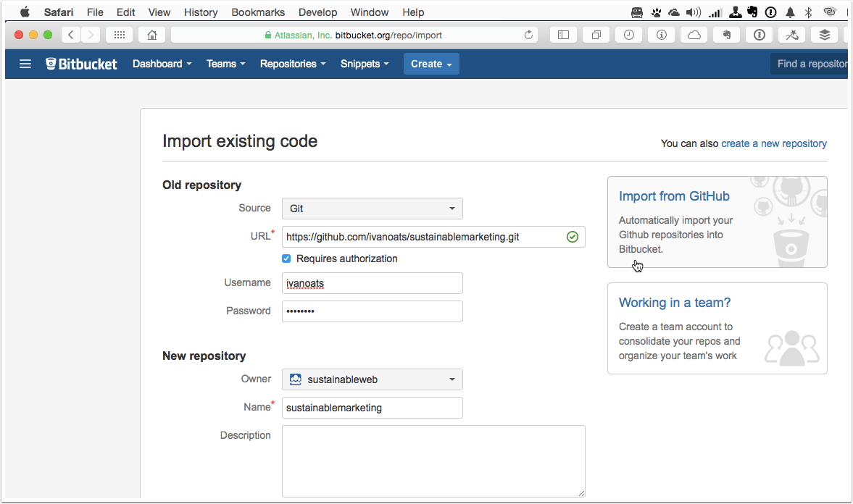Click the Username field containing ivanoats
Viewport: 853px width, 504px height.
372,283
